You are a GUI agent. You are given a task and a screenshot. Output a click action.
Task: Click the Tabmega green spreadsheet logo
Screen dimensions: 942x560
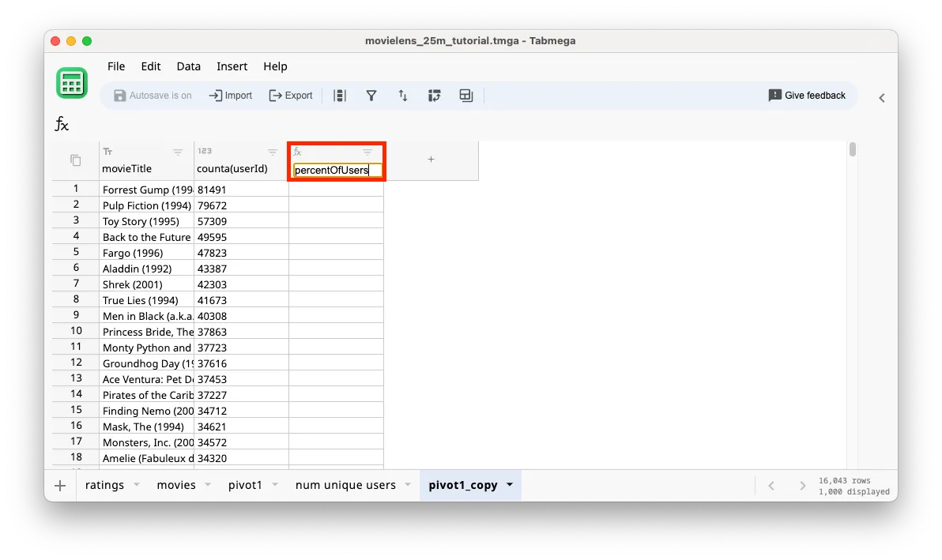(x=72, y=84)
